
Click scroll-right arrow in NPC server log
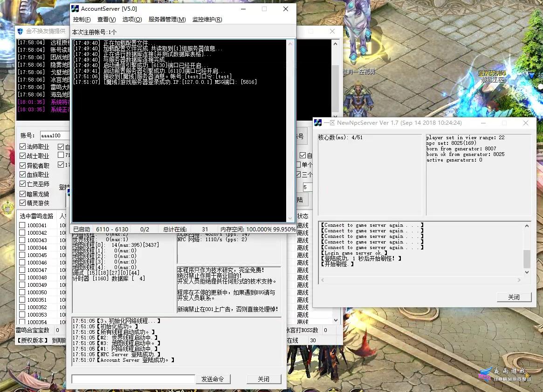pyautogui.click(x=519, y=280)
